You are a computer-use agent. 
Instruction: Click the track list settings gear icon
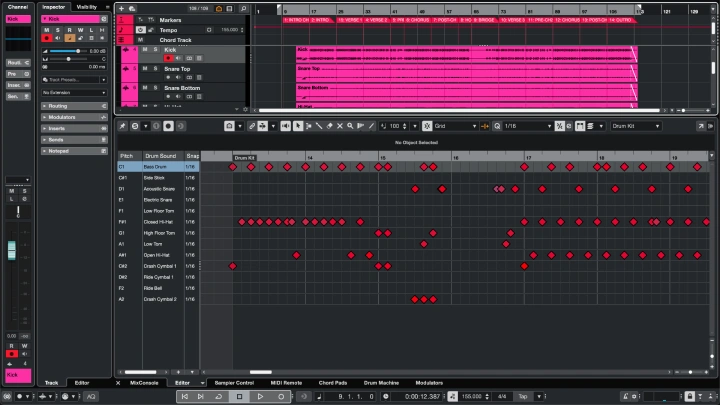245,109
